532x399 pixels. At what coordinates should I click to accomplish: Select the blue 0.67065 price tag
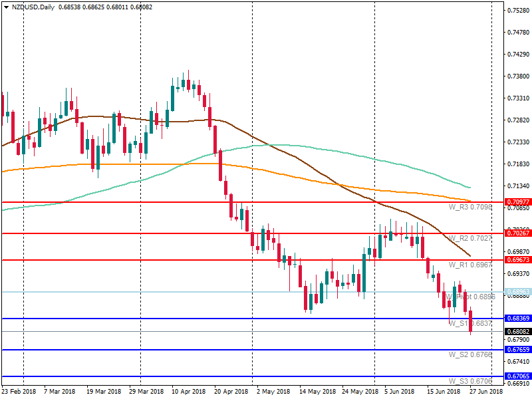517,376
